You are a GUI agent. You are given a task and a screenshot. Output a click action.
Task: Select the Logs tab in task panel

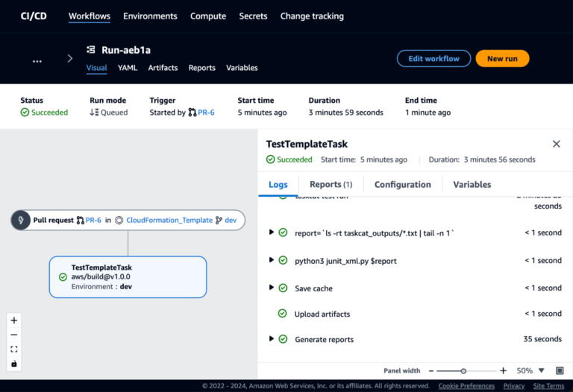278,185
